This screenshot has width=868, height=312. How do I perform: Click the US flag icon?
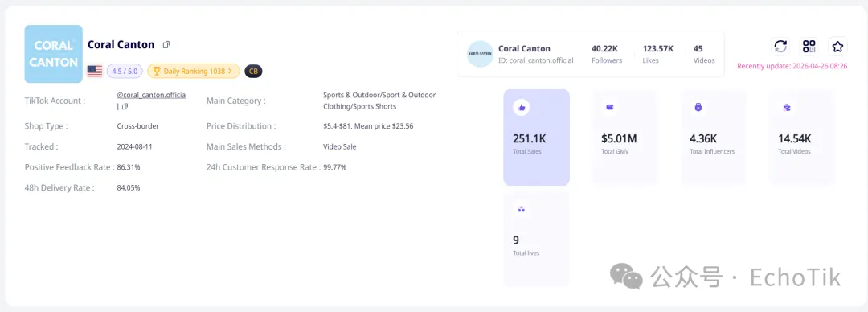[x=95, y=71]
